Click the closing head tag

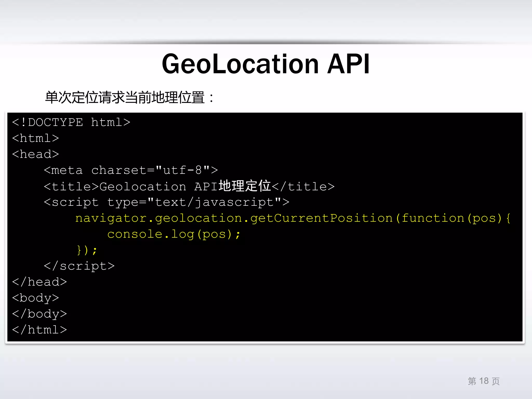(x=39, y=282)
